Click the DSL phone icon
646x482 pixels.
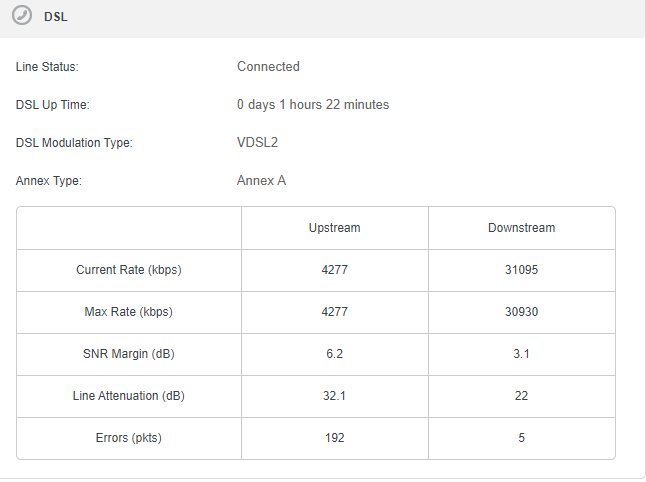click(x=20, y=16)
